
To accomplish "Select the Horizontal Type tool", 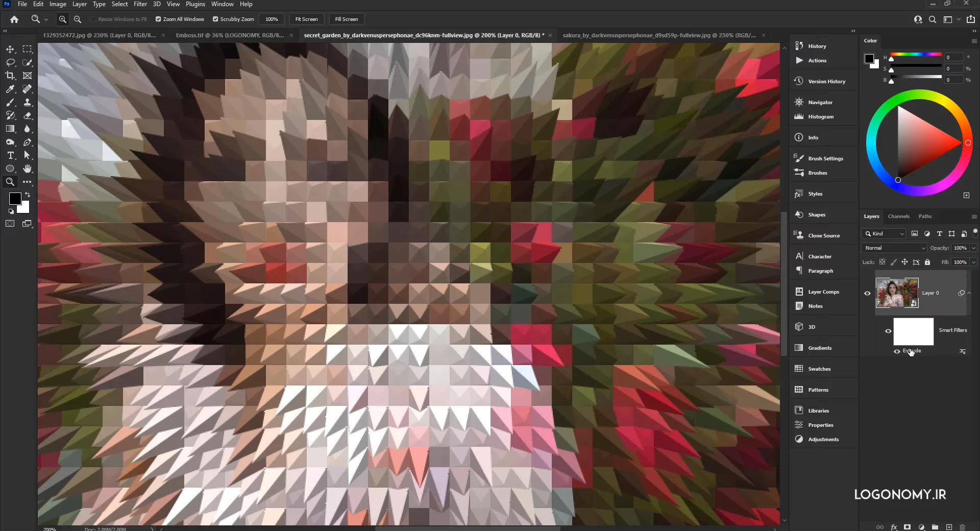I will pos(10,155).
